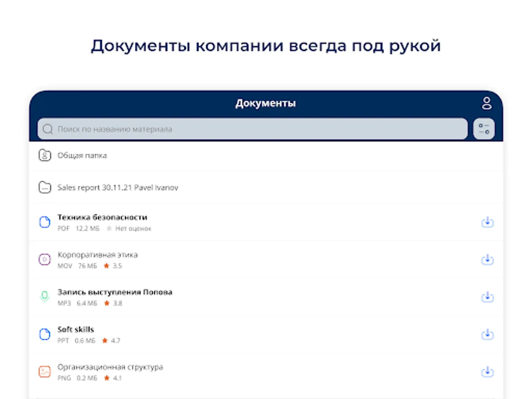Click the 0.6 МБ file size
The image size is (532, 399).
pyautogui.click(x=85, y=341)
